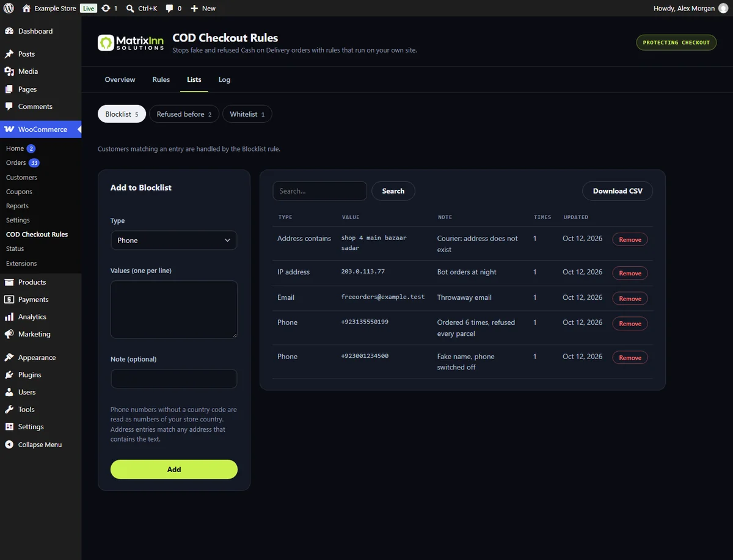The height and width of the screenshot is (560, 733).
Task: Click the Tools wrench icon
Action: point(9,409)
